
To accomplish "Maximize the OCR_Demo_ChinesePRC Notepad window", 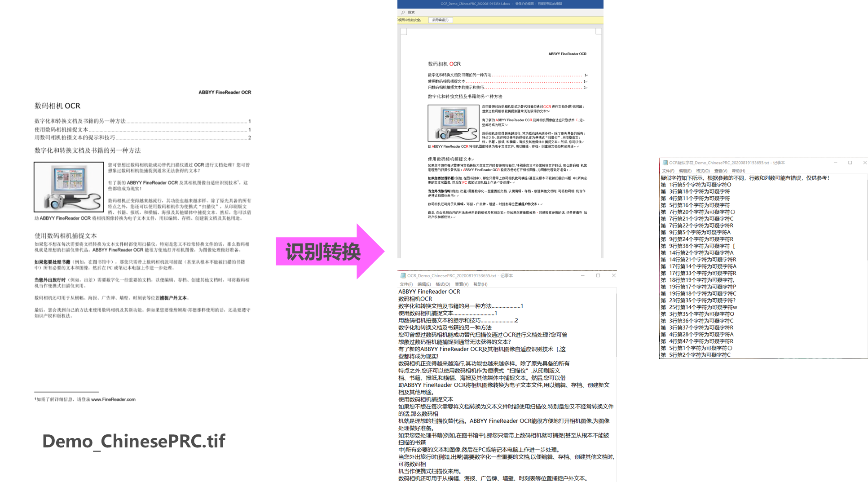I will pyautogui.click(x=598, y=275).
